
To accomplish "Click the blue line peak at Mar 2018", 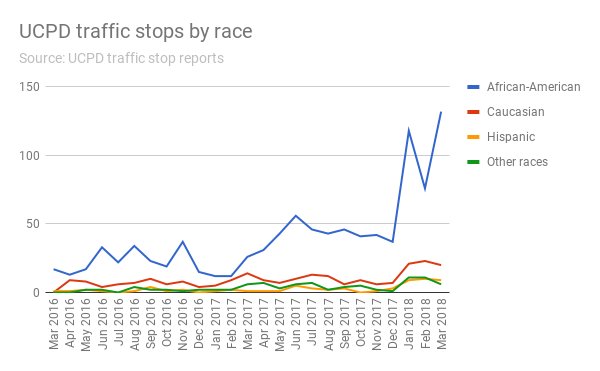I will (441, 112).
